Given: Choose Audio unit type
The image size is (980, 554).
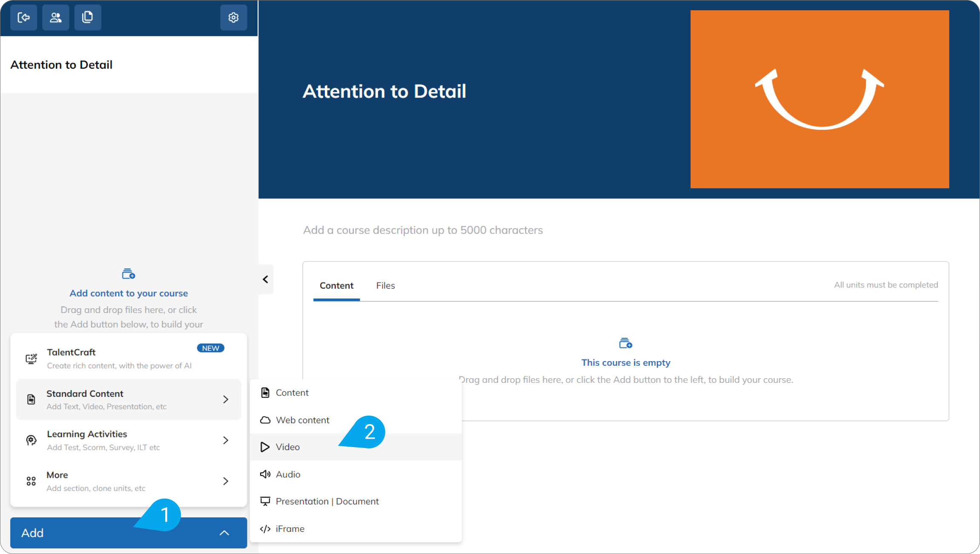Looking at the screenshot, I should coord(356,474).
